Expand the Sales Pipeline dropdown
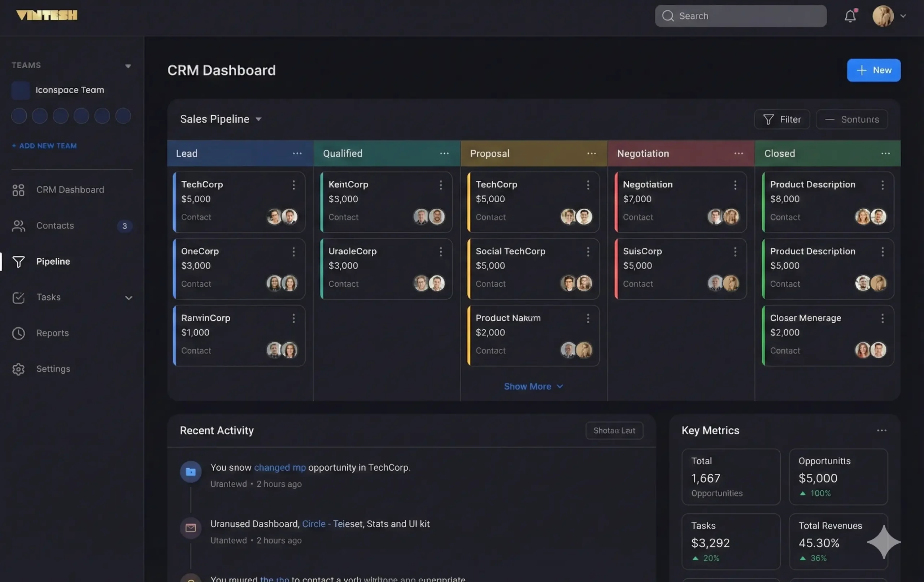Screen dimensions: 924x582 coord(259,120)
